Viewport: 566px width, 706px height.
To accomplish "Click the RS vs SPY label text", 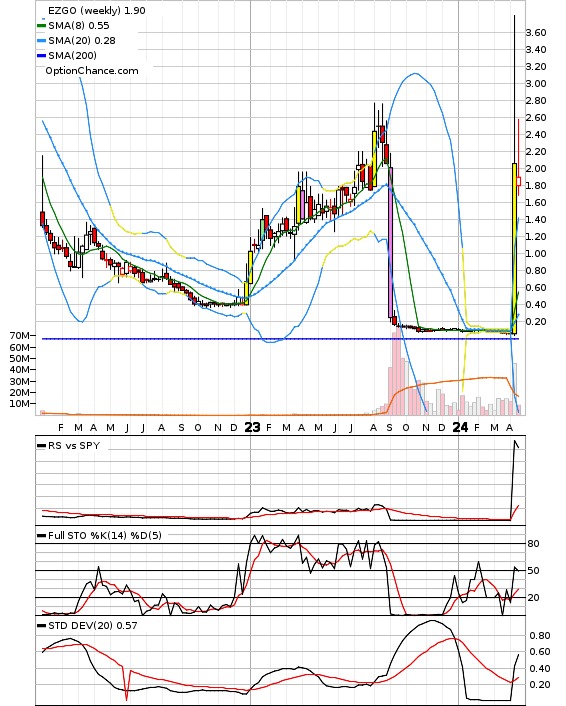I will coord(74,446).
